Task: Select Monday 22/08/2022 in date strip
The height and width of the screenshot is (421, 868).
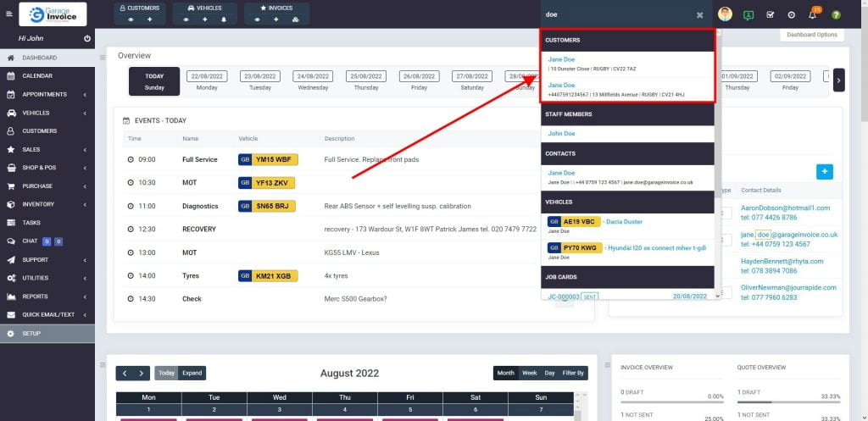Action: [207, 80]
